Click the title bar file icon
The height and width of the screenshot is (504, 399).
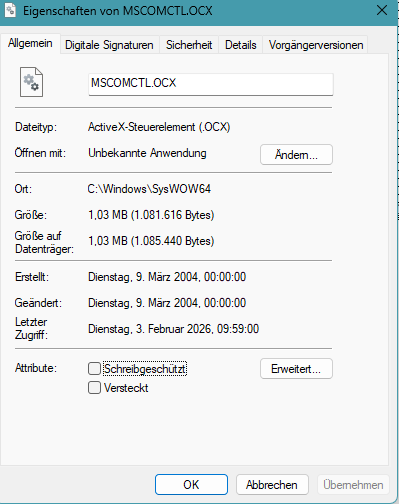tap(10, 10)
